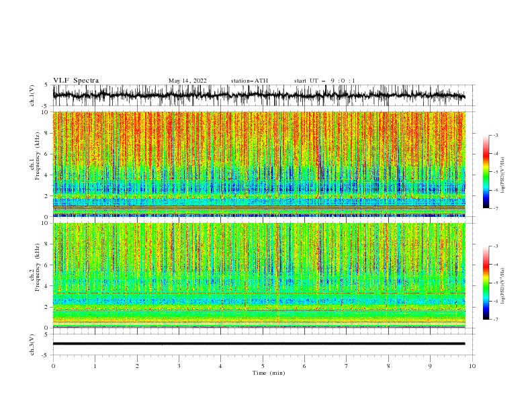The width and height of the screenshot is (532, 411).
Task: Click the date 'May 14, 2022'
Action: coord(187,81)
